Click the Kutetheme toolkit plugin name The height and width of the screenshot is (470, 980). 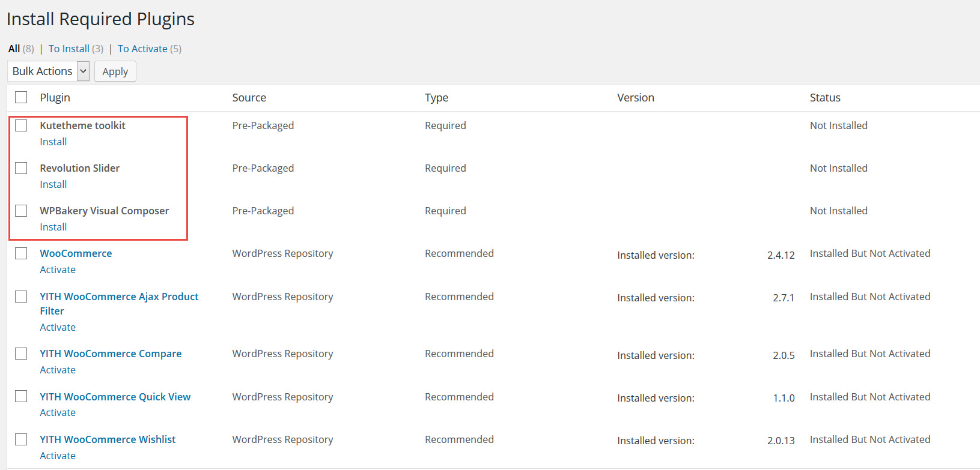[83, 125]
